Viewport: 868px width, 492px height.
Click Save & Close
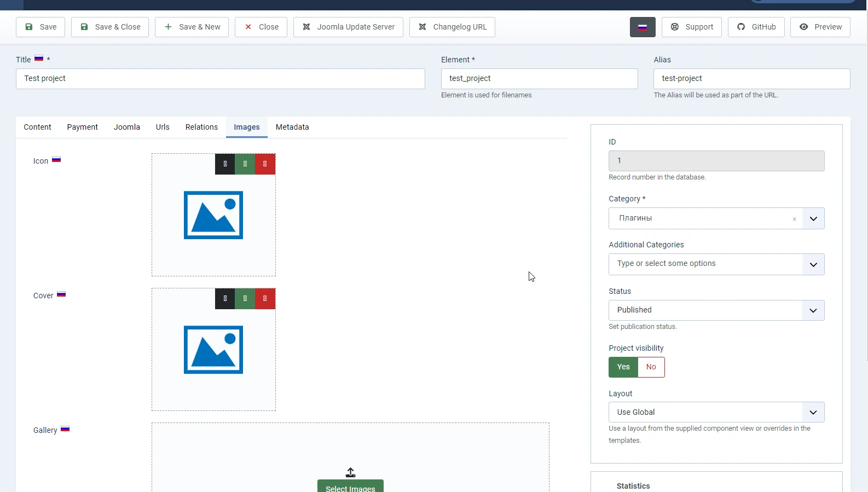click(110, 27)
